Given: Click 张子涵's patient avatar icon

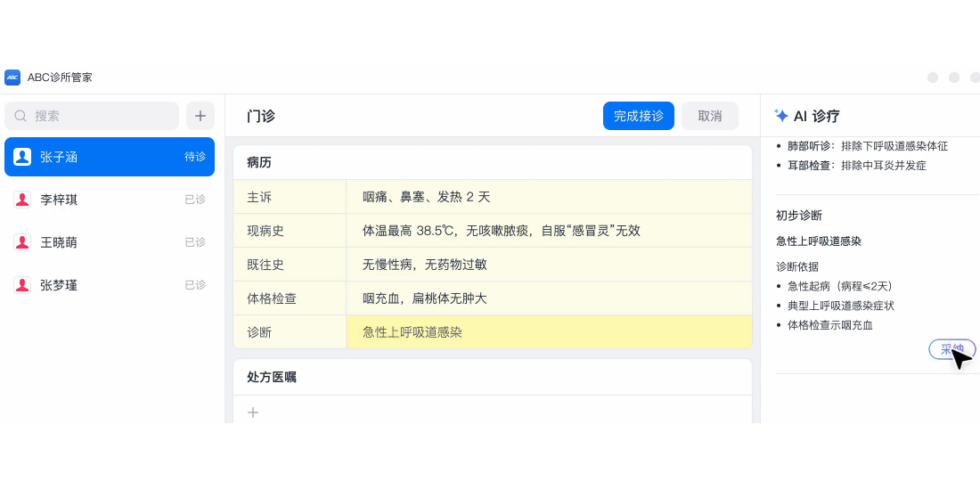Looking at the screenshot, I should (22, 157).
